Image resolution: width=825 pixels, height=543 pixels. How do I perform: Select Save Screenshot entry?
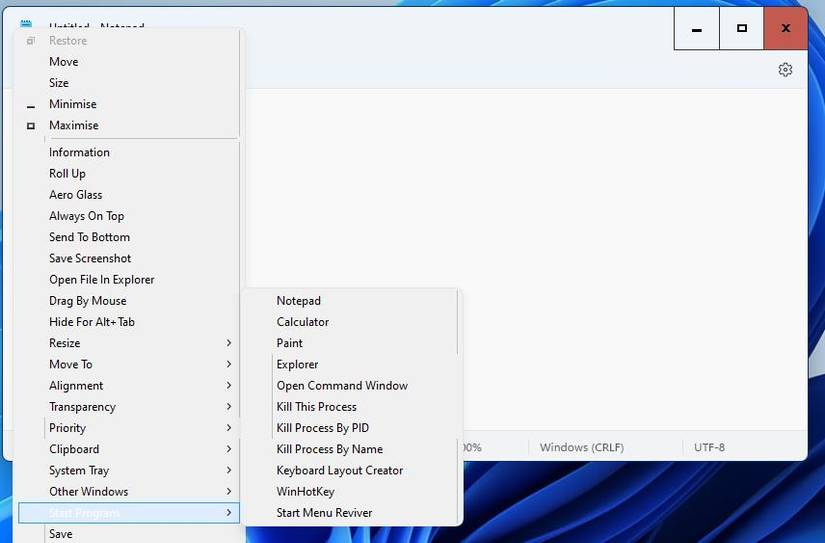[x=128, y=258]
